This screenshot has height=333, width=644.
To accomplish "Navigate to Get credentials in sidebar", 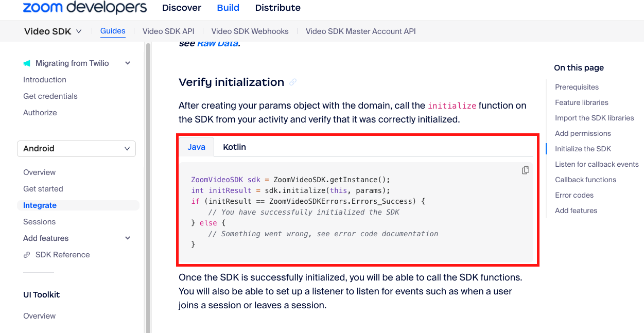I will [x=50, y=96].
